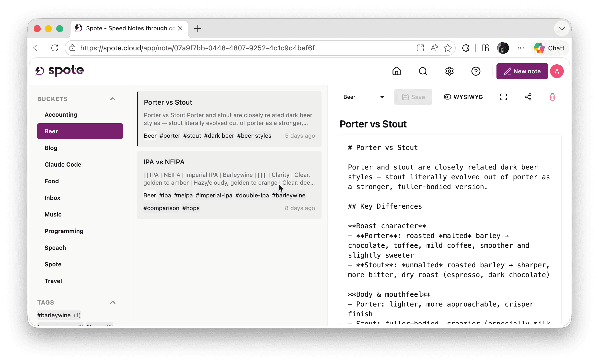Image resolution: width=599 pixels, height=364 pixels.
Task: Click the #ipa tag
Action: pos(165,195)
